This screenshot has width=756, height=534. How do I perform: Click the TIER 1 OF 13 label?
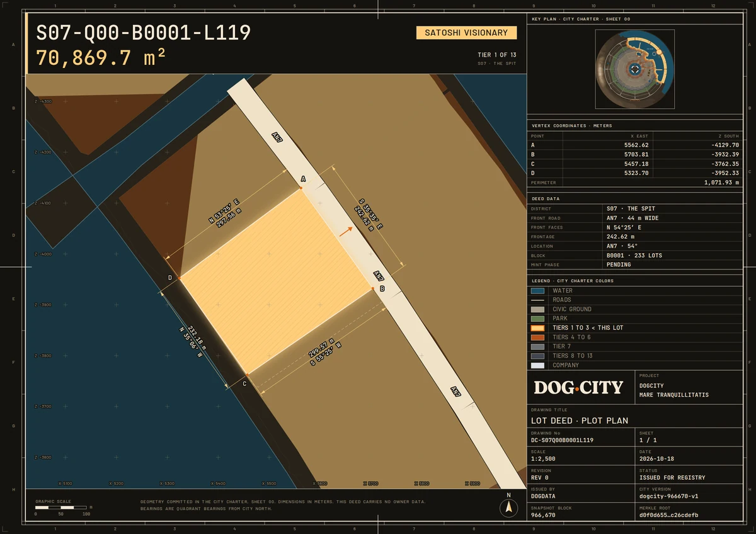tap(497, 55)
